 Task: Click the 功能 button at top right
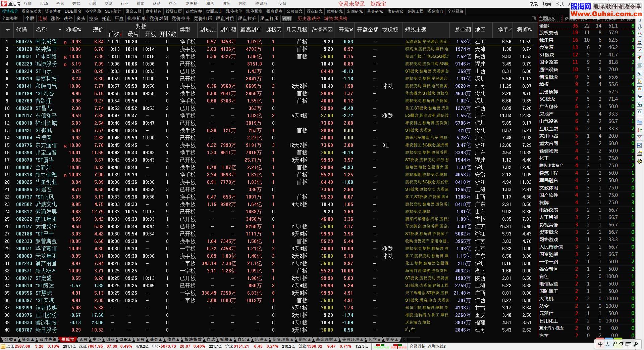pos(534,4)
